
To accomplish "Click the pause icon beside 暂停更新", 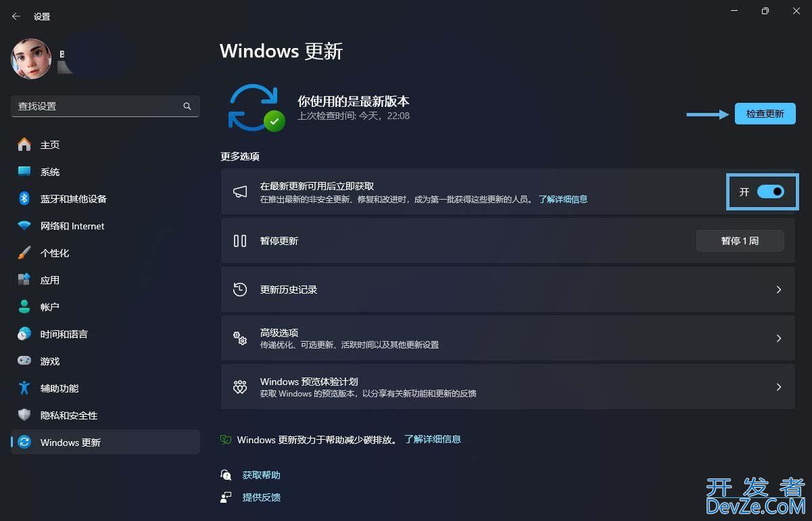I will (x=240, y=241).
